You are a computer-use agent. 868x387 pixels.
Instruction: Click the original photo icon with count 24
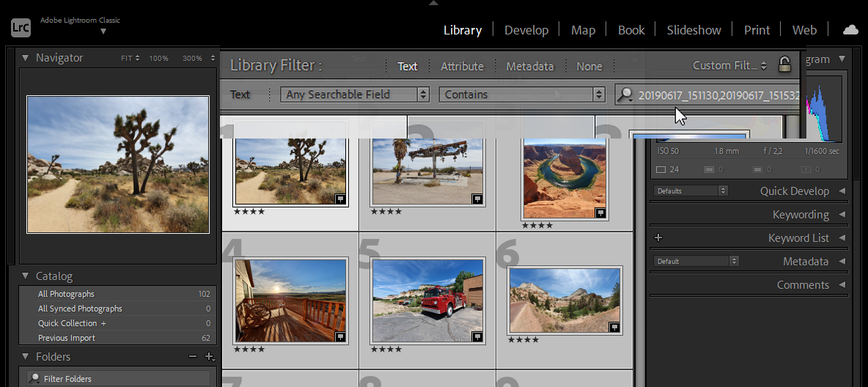(x=661, y=169)
